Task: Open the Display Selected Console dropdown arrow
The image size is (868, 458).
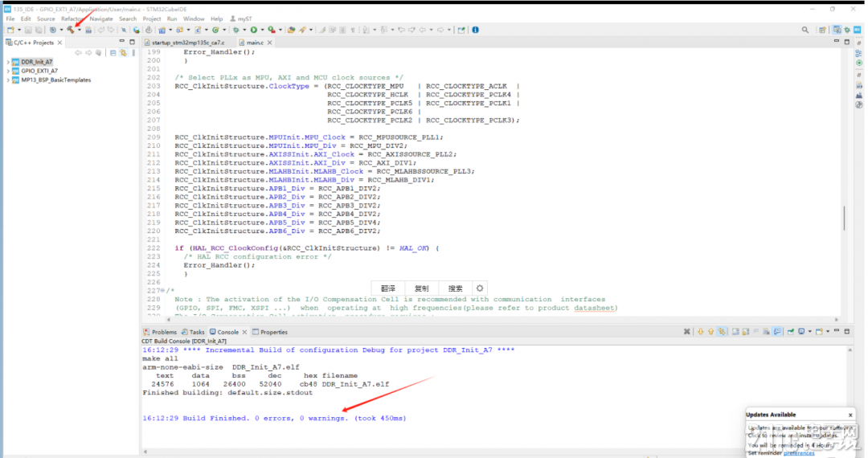Action: pyautogui.click(x=810, y=332)
